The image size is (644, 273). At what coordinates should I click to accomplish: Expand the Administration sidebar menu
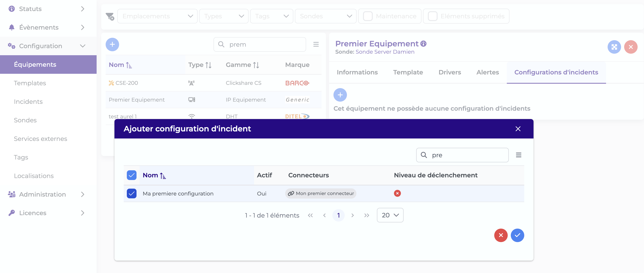tap(48, 194)
